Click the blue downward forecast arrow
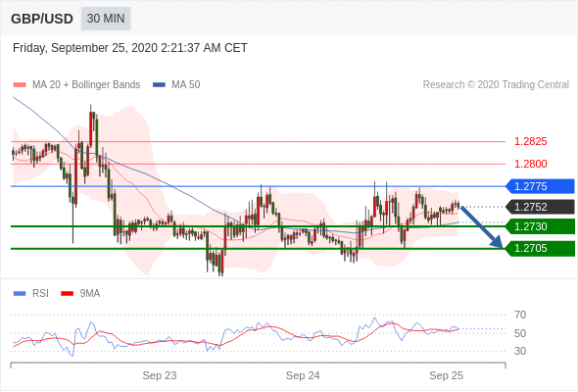 [x=481, y=227]
